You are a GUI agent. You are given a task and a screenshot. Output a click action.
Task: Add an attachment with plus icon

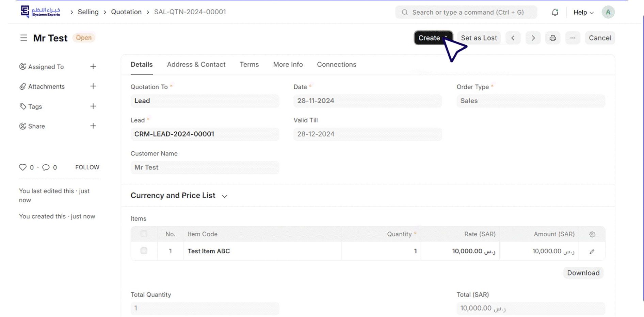93,86
